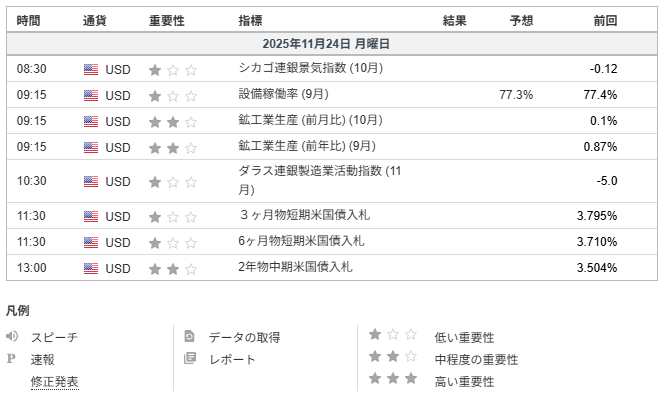The width and height of the screenshot is (665, 402).
Task: Click the importance stars for 鉱工業生産 (前月比)
Action: tap(173, 121)
